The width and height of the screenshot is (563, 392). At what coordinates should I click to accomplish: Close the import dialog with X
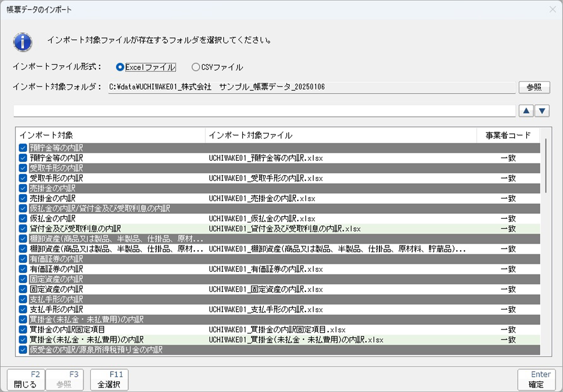click(553, 10)
